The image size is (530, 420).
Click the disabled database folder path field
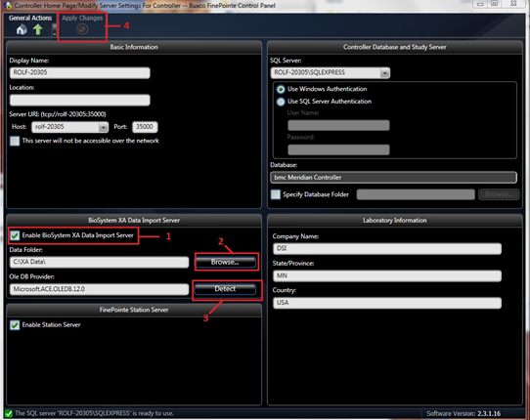tap(416, 194)
